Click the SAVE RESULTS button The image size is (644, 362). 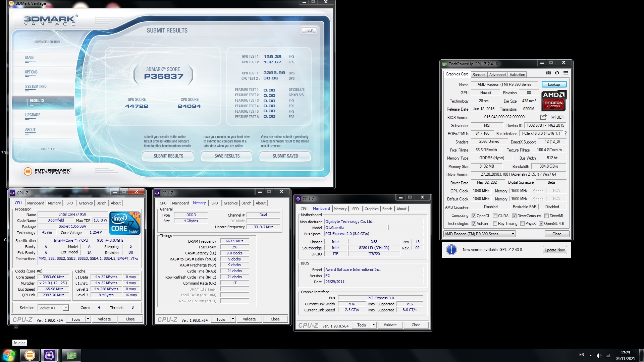pyautogui.click(x=227, y=156)
